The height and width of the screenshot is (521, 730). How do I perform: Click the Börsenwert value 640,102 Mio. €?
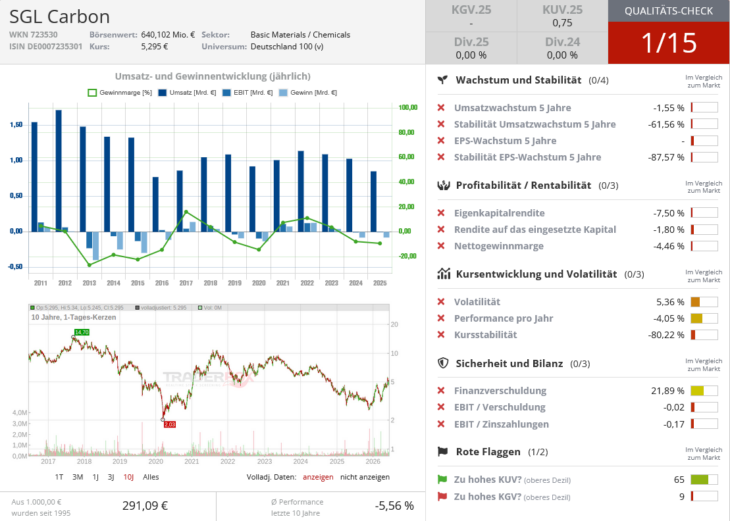[x=168, y=34]
